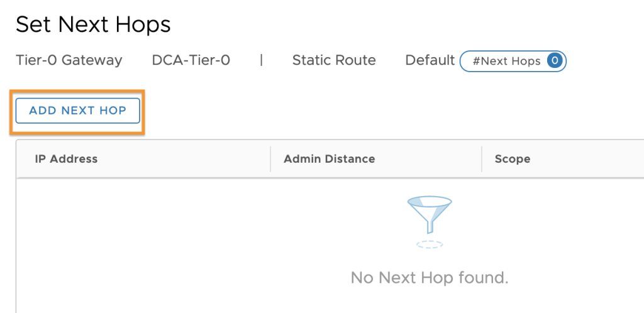Select the Set Next Hops title
The height and width of the screenshot is (313, 644).
[93, 25]
